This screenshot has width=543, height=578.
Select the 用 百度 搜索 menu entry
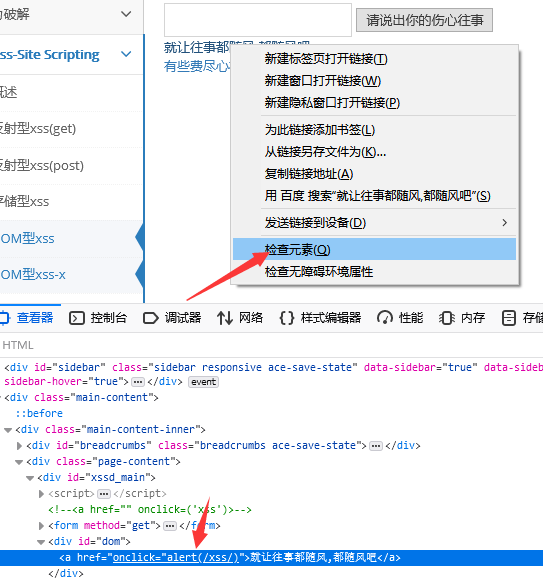374,196
